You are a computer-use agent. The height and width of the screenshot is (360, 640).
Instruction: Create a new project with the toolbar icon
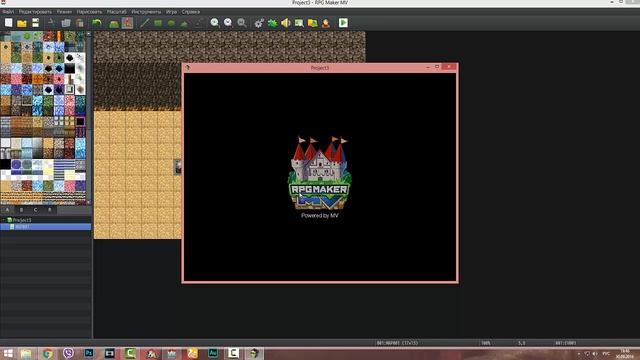tap(9, 23)
